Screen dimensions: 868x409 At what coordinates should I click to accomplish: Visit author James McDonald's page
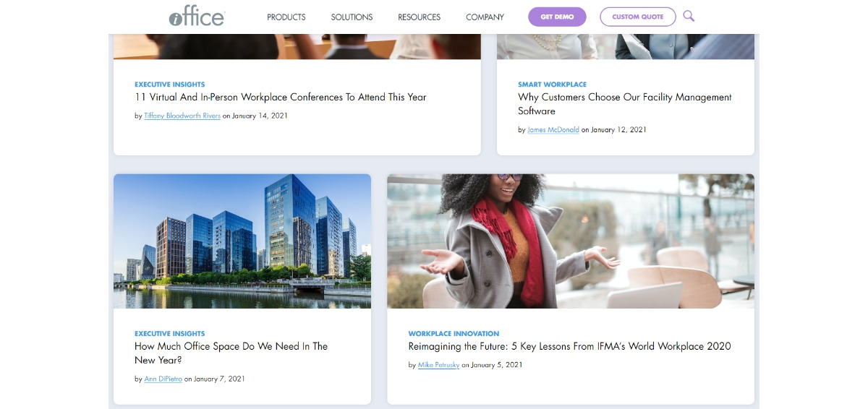point(553,130)
